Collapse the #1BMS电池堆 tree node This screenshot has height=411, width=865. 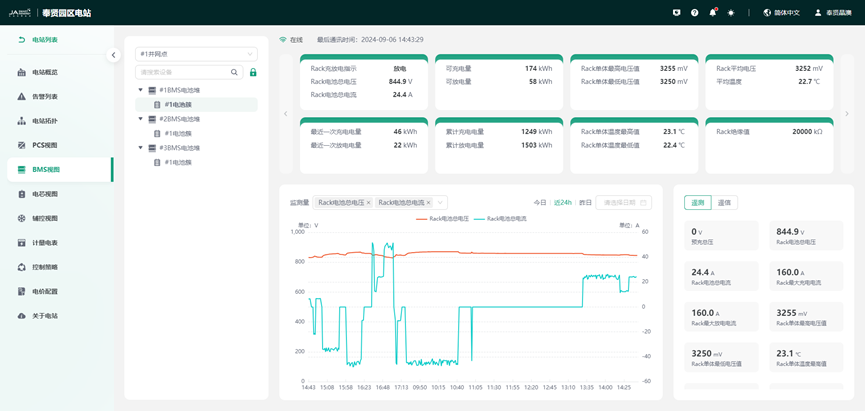pyautogui.click(x=141, y=91)
